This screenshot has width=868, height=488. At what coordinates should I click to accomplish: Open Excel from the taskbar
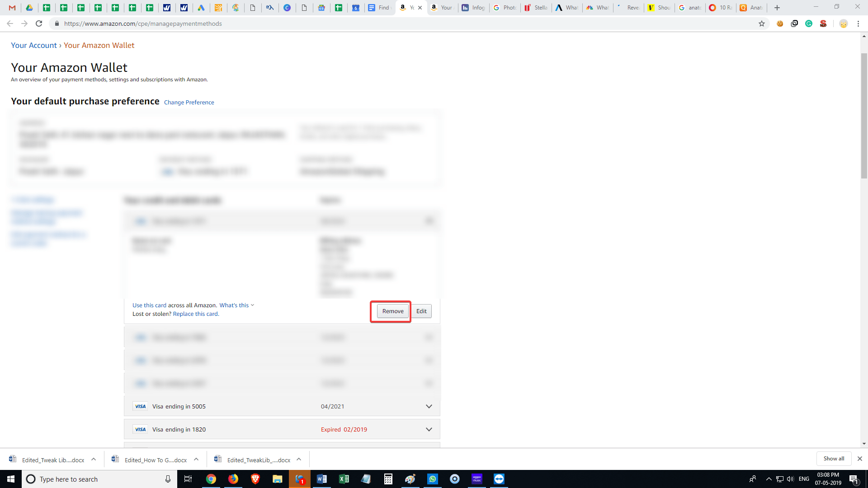click(344, 479)
